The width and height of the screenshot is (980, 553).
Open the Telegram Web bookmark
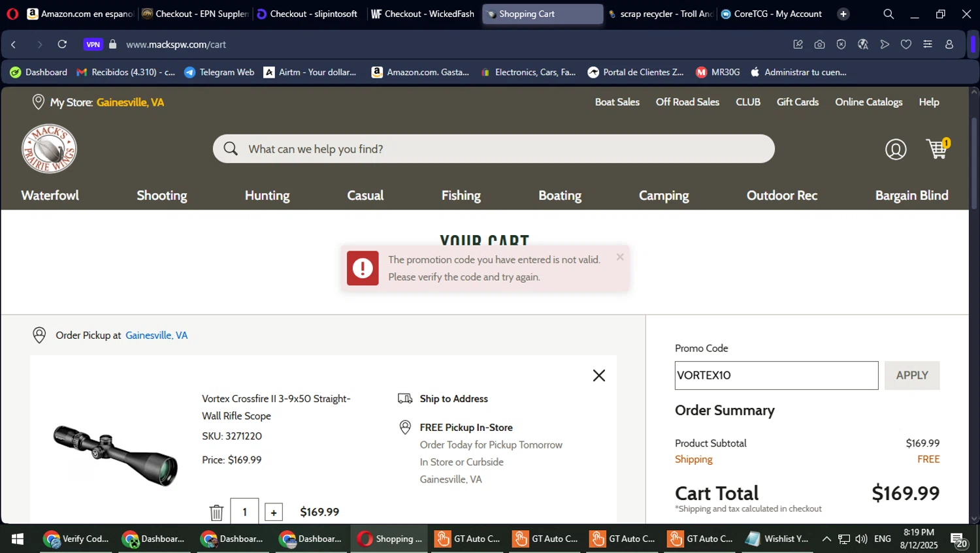click(220, 72)
